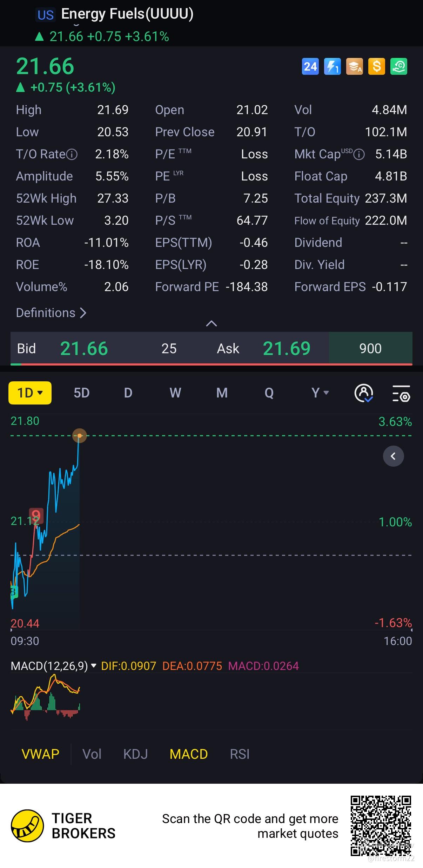Collapse the stock details panel

point(211,323)
